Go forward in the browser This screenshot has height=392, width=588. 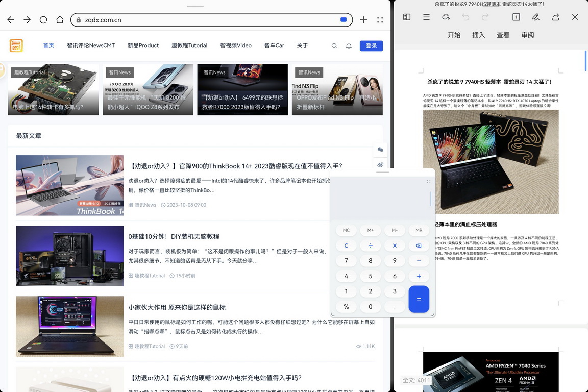[x=27, y=20]
